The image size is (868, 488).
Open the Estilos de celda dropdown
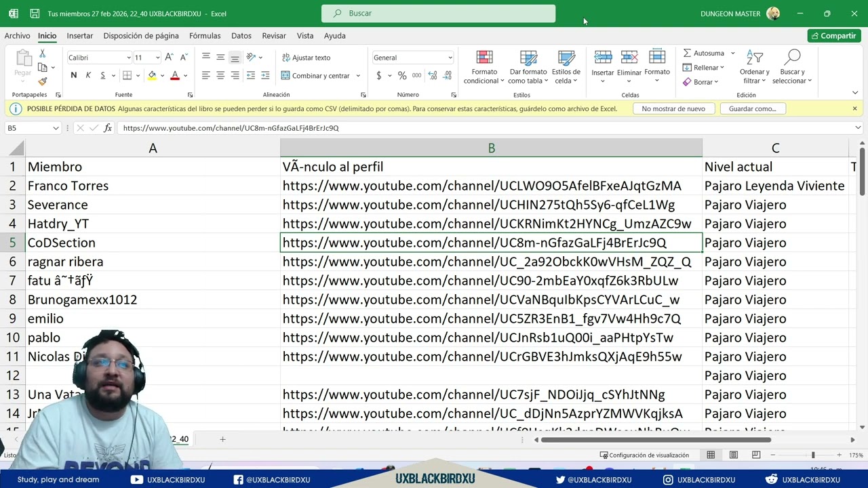(566, 67)
